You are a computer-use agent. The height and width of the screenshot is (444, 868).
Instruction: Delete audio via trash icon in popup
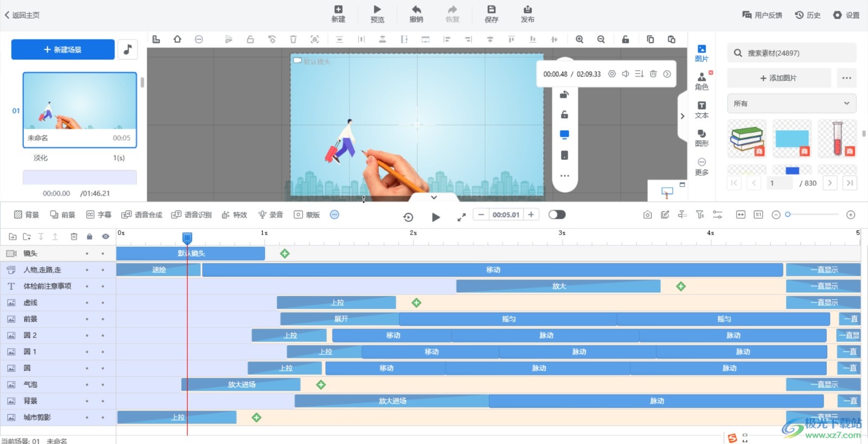click(x=653, y=74)
